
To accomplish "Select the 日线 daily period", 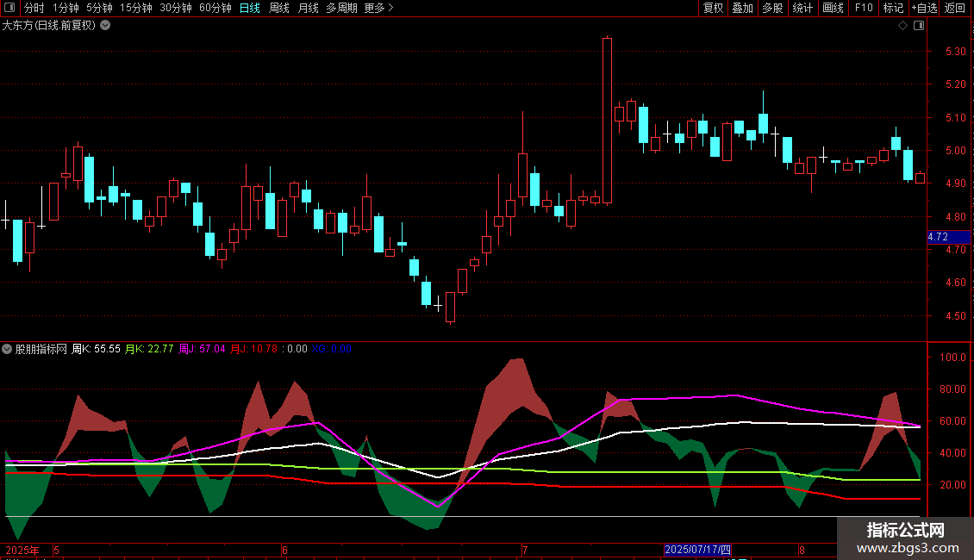I will click(250, 8).
